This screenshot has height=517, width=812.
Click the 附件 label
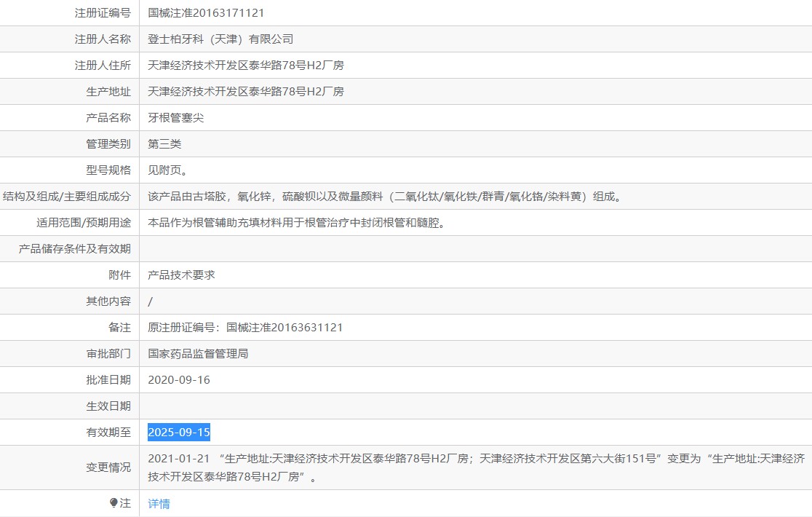tap(119, 275)
